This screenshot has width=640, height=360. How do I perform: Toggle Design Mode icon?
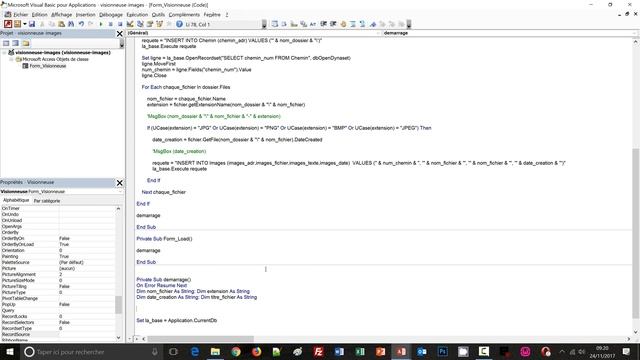click(130, 24)
